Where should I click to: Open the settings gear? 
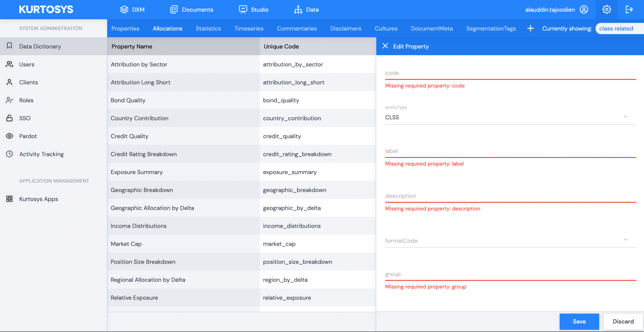(606, 9)
